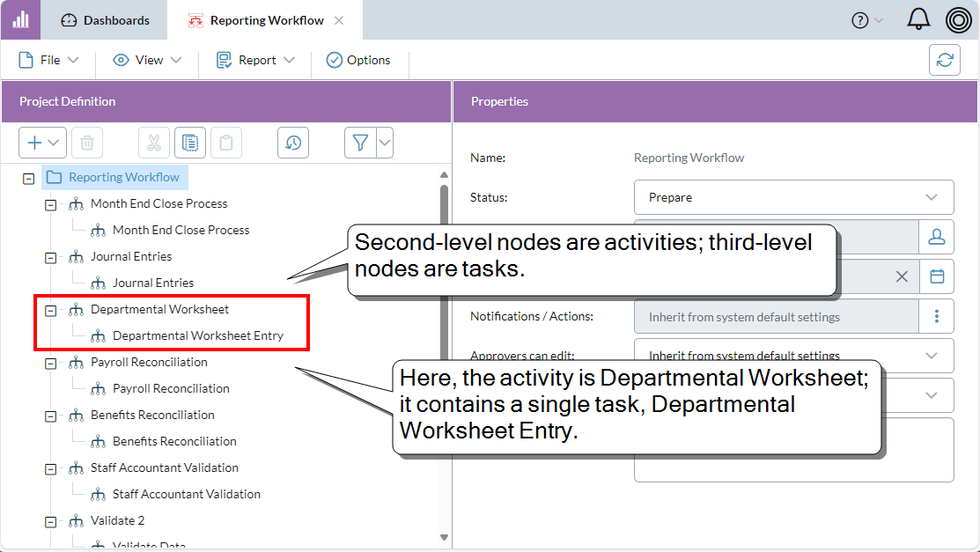Click the Journal Entries activity hierarchy icon
This screenshot has width=980, height=552.
click(x=77, y=257)
